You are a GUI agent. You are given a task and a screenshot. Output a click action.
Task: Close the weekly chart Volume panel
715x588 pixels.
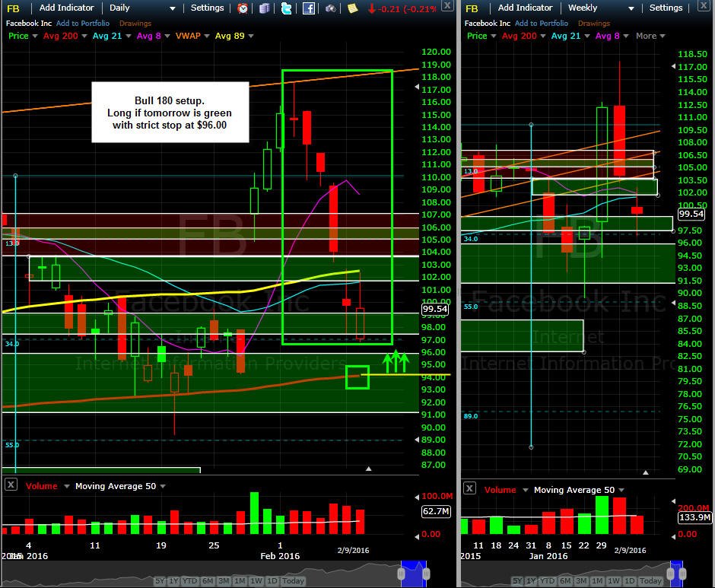469,488
